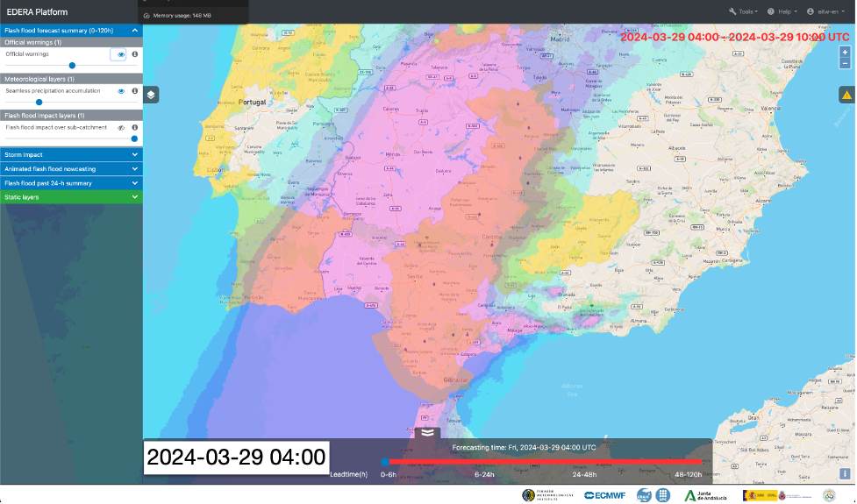Show info for Flash flood impact layer
The width and height of the screenshot is (857, 504).
pyautogui.click(x=135, y=128)
